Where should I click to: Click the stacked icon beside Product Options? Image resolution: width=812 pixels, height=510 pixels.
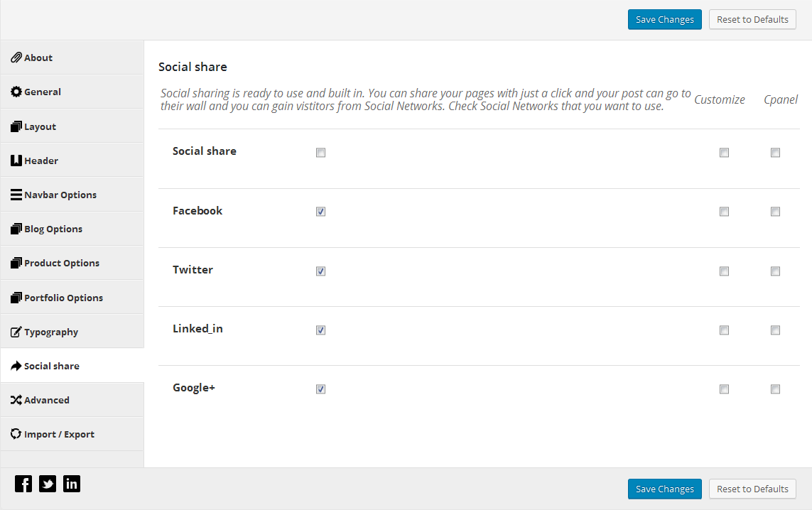click(x=16, y=263)
